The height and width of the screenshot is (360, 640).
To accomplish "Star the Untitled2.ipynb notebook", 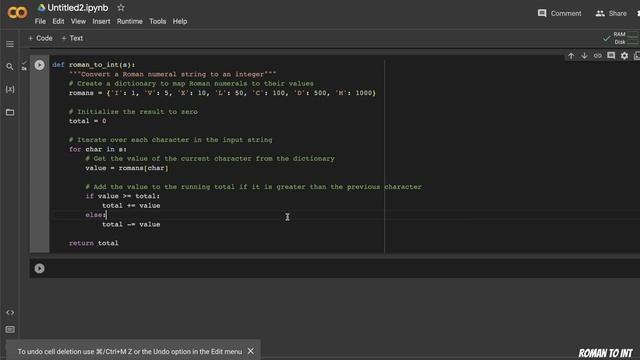I will tap(121, 8).
